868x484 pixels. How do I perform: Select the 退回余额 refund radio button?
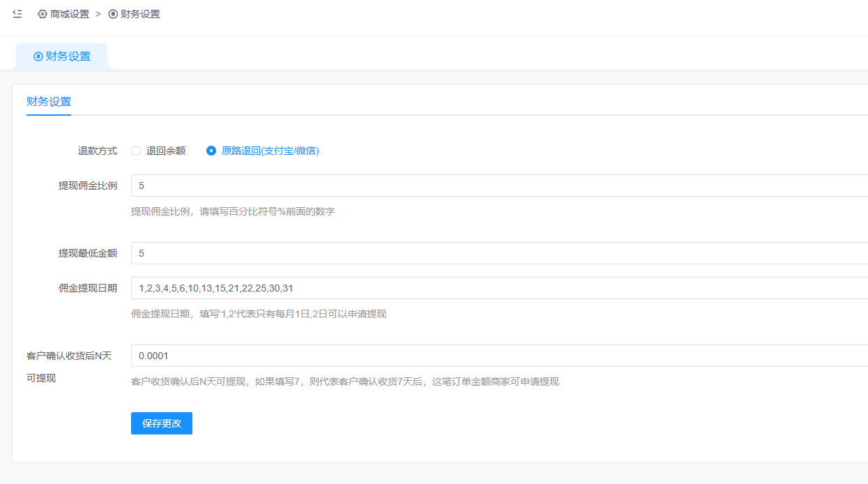pos(136,151)
